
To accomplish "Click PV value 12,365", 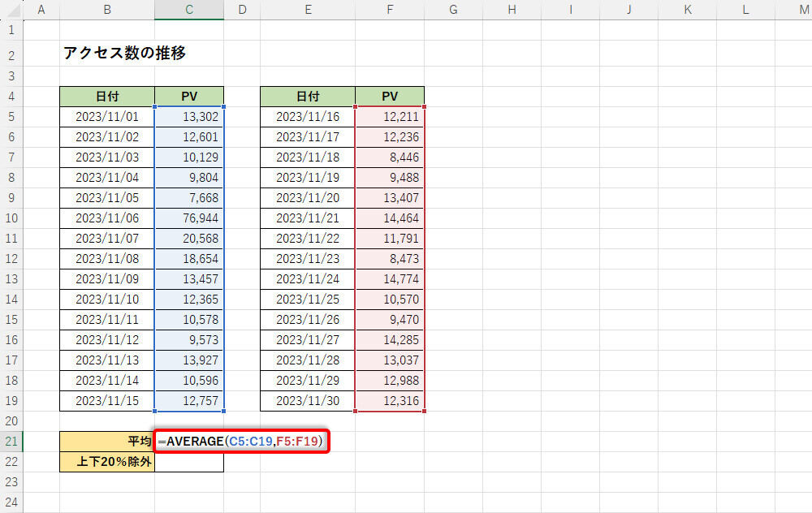I will tap(189, 300).
